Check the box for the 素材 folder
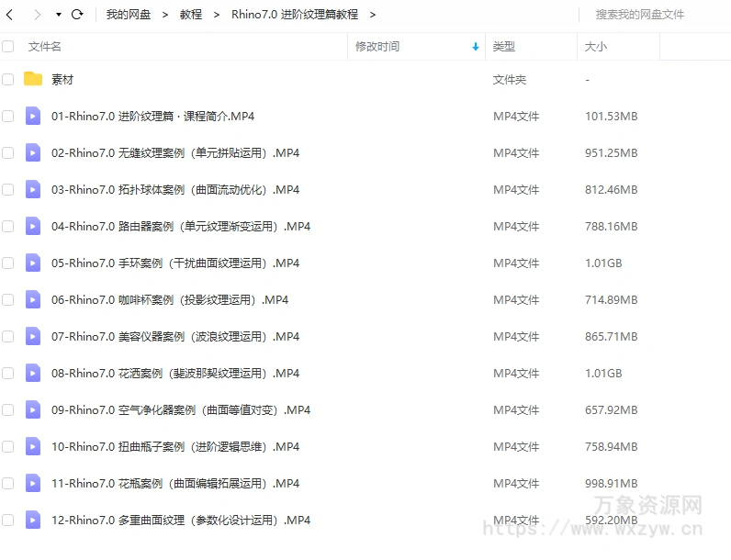 pyautogui.click(x=8, y=80)
